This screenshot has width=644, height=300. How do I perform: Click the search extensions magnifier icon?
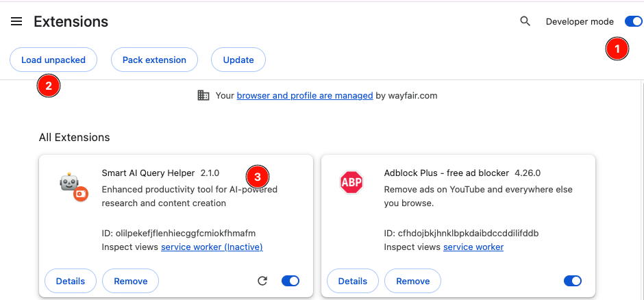coord(525,21)
